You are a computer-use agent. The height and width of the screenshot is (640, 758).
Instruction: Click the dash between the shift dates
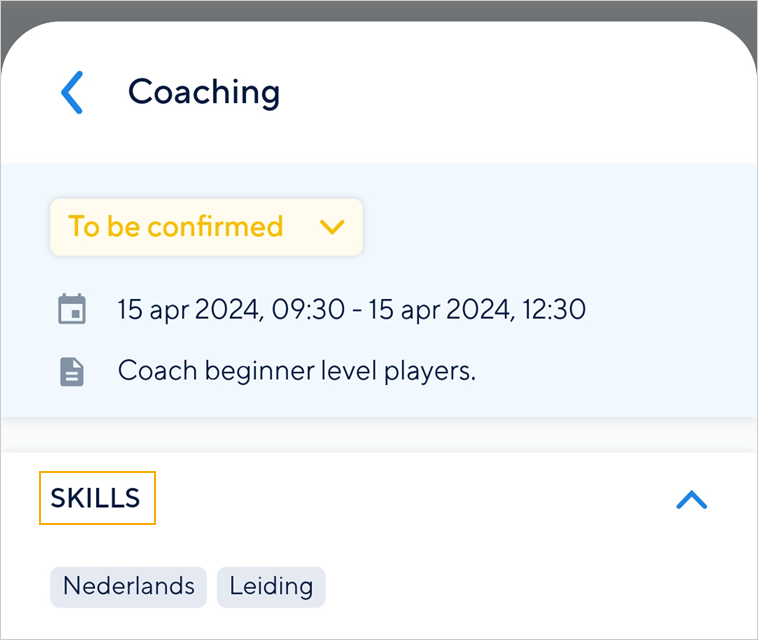(356, 310)
